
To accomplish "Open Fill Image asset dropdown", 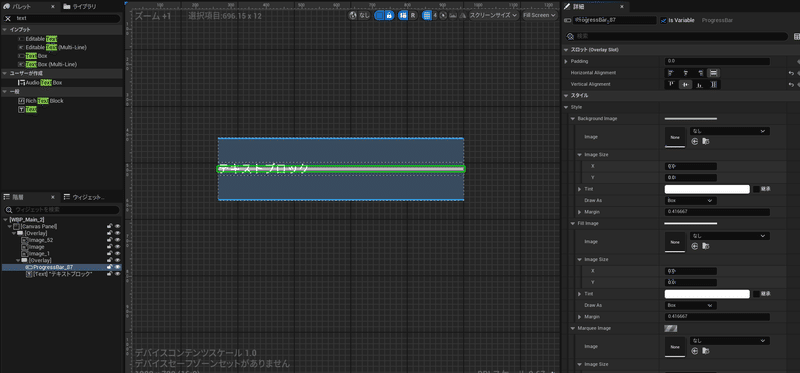I will click(730, 236).
